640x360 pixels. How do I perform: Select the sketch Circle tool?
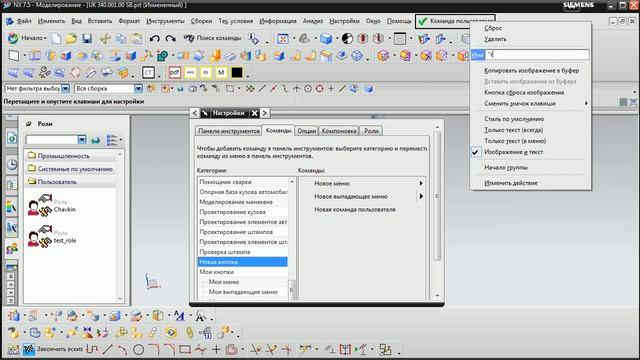coord(138,349)
